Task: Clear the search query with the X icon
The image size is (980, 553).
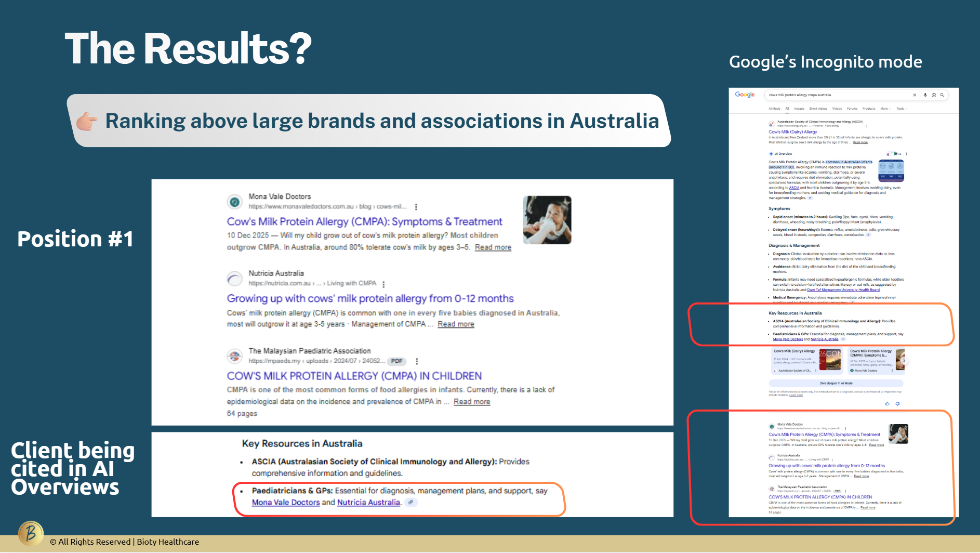Action: (915, 95)
